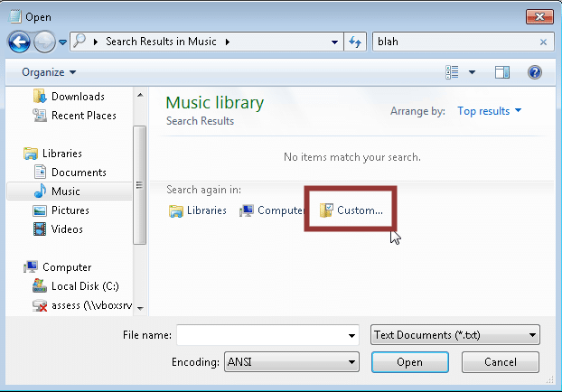Screen dimensions: 562x392
Task: Open the Text Documents file type dropdown
Action: click(455, 335)
